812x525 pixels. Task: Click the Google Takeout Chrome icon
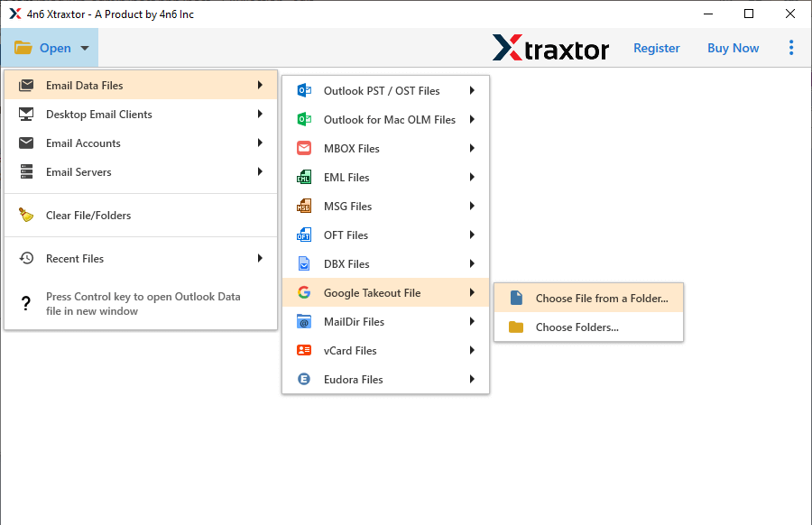coord(304,292)
